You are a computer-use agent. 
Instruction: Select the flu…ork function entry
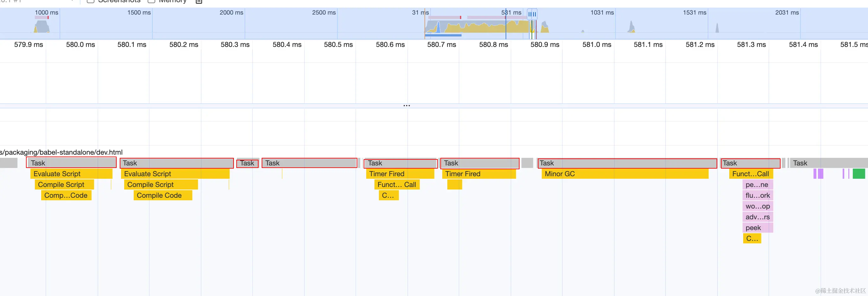(757, 195)
